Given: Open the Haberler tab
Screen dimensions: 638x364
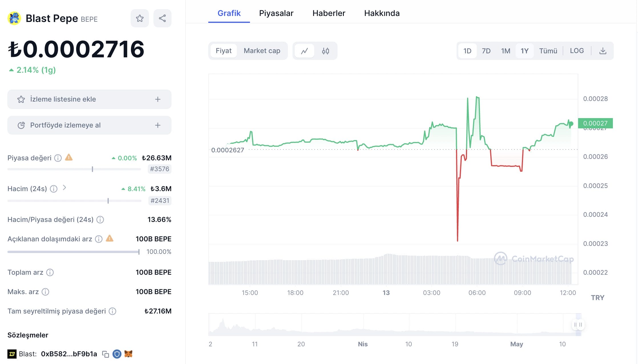Looking at the screenshot, I should tap(329, 13).
